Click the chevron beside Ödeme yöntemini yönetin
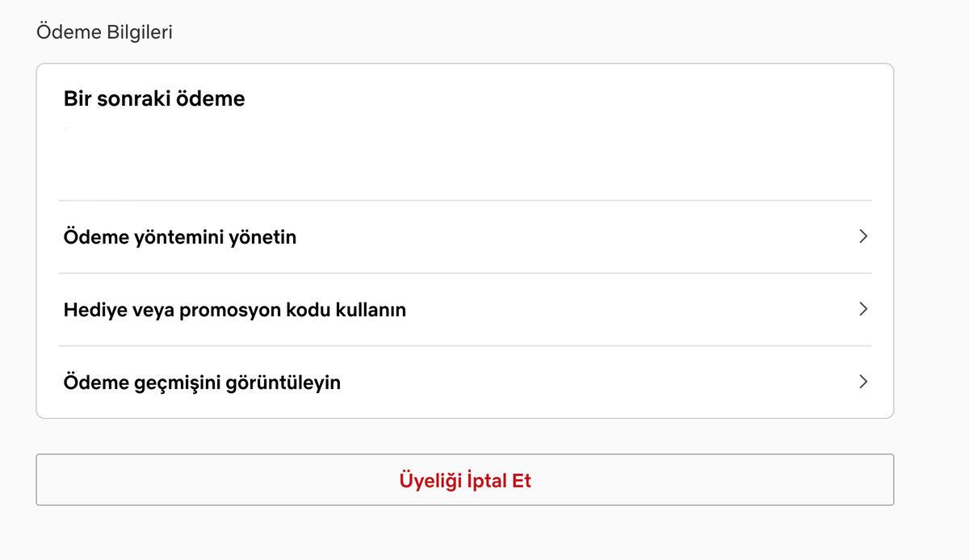The width and height of the screenshot is (969, 560). (863, 236)
